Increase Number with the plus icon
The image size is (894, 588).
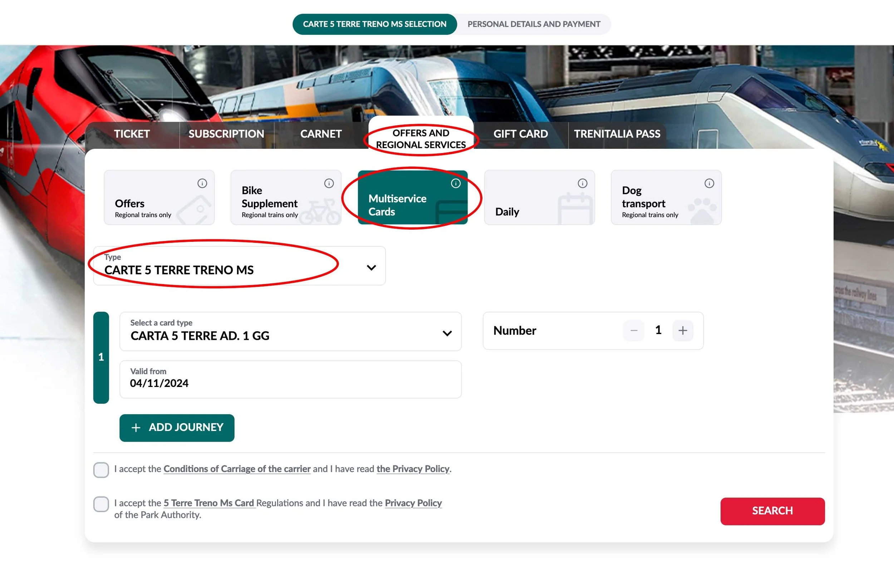coord(682,330)
